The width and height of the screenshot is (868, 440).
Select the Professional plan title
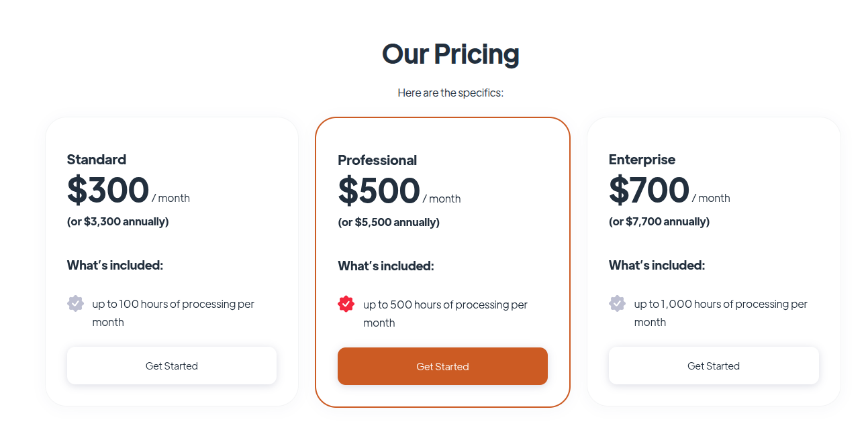tap(377, 160)
